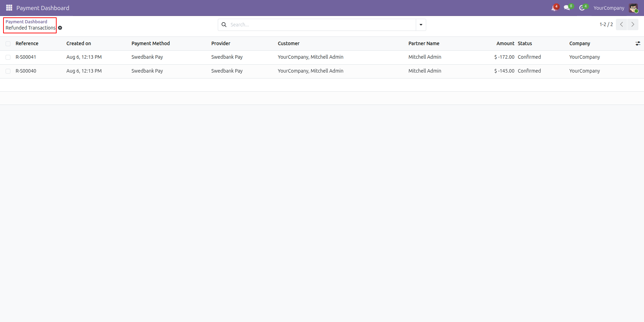Open the notifications bell icon
The image size is (644, 322).
(x=554, y=8)
